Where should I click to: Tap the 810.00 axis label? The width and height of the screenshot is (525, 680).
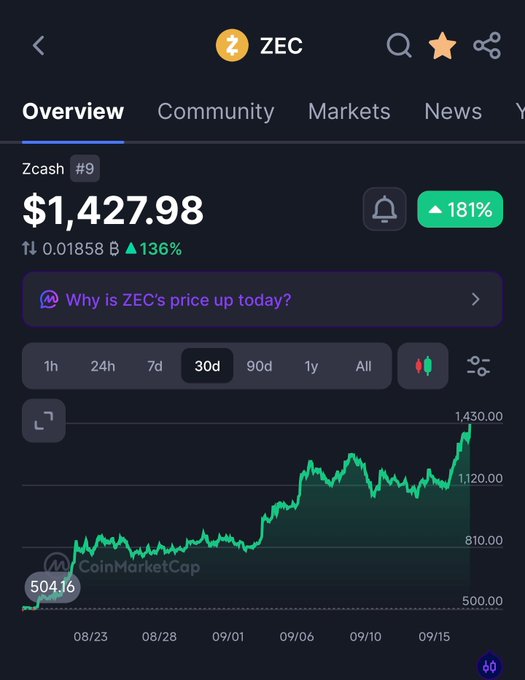(484, 540)
